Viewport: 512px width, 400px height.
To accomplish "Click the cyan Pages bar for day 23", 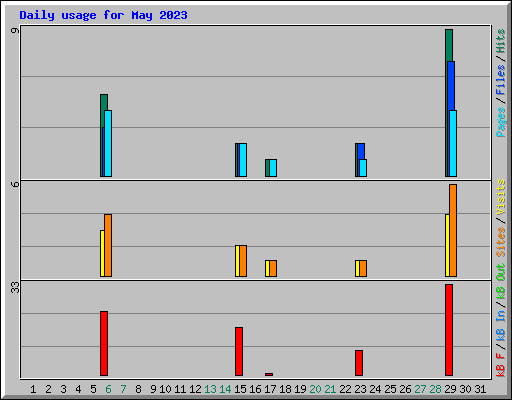I will click(x=363, y=168).
